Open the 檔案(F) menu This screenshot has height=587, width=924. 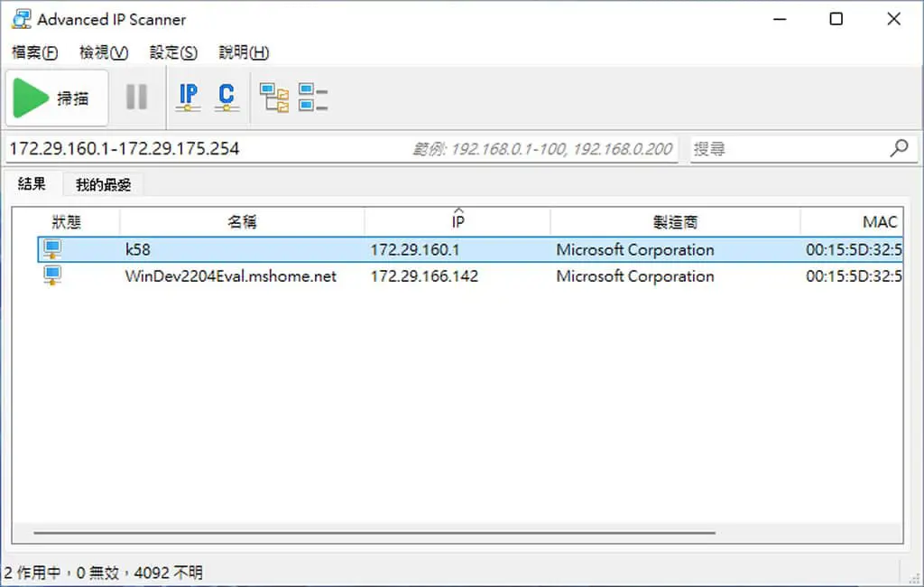pos(35,52)
